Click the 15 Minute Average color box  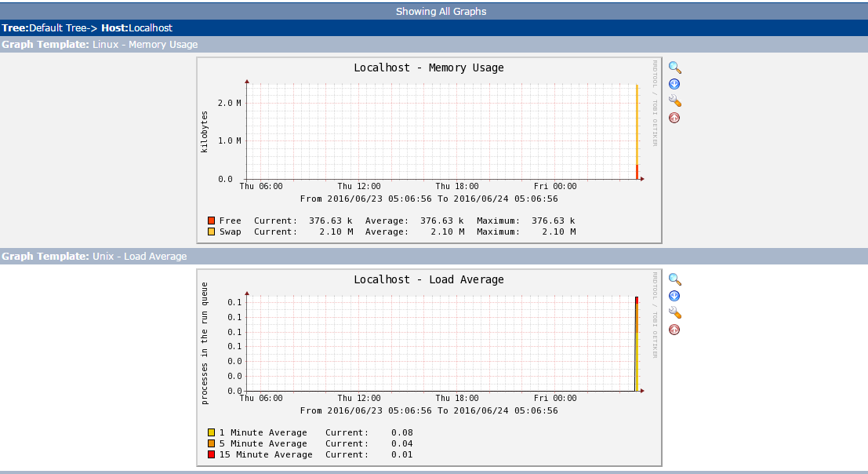[x=212, y=454]
